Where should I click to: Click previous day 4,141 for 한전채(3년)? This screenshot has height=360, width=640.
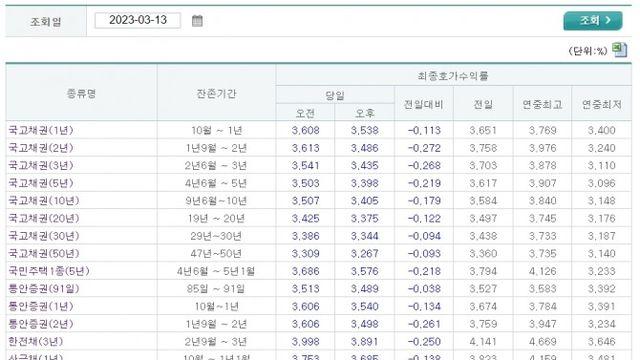(483, 341)
